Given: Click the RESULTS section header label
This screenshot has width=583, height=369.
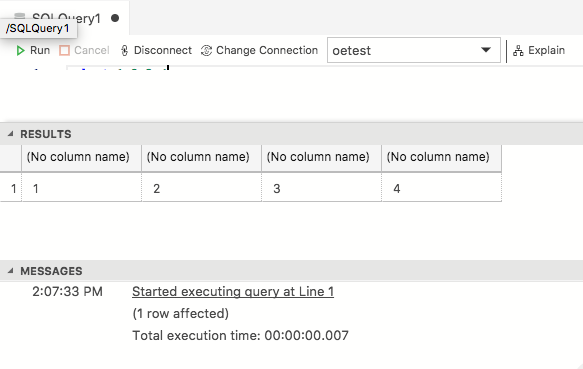Looking at the screenshot, I should [x=46, y=134].
